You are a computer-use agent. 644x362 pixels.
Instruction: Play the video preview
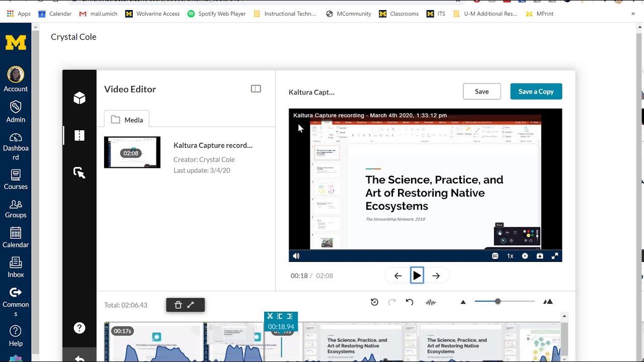pyautogui.click(x=417, y=276)
